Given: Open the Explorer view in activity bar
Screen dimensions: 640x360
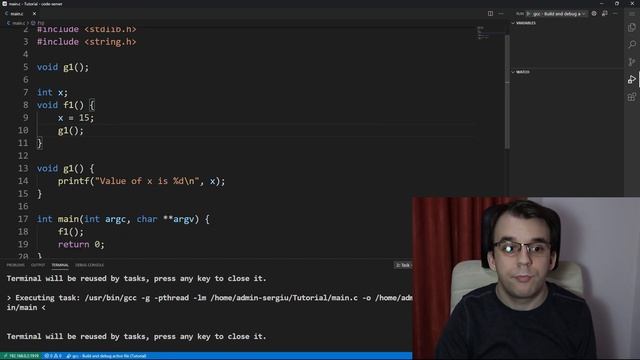Looking at the screenshot, I should point(632,27).
